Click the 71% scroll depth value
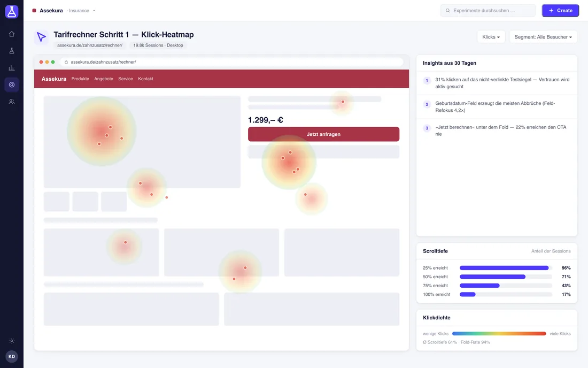This screenshot has width=588, height=368. pyautogui.click(x=566, y=277)
